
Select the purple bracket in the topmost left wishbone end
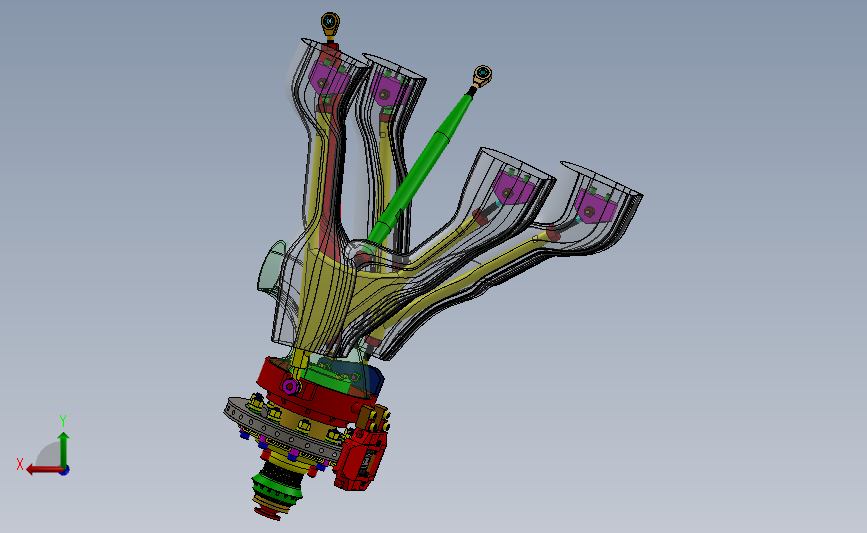click(330, 77)
